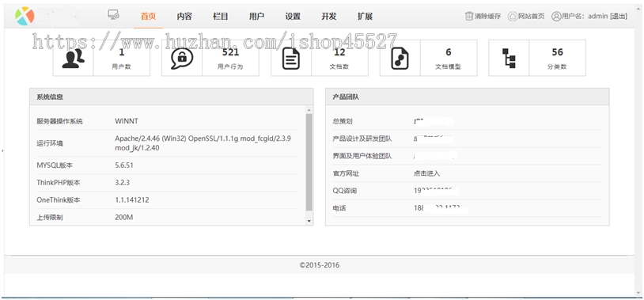The height and width of the screenshot is (300, 644).
Task: Click the user behavior chat-lock icon
Action: click(182, 59)
